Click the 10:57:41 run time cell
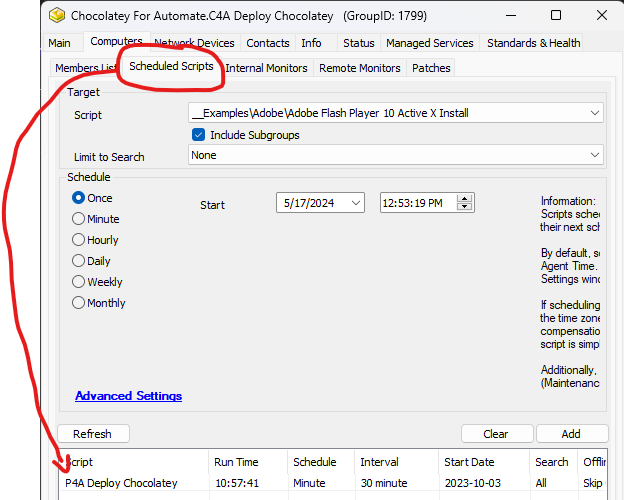The width and height of the screenshot is (624, 500). coord(237,483)
